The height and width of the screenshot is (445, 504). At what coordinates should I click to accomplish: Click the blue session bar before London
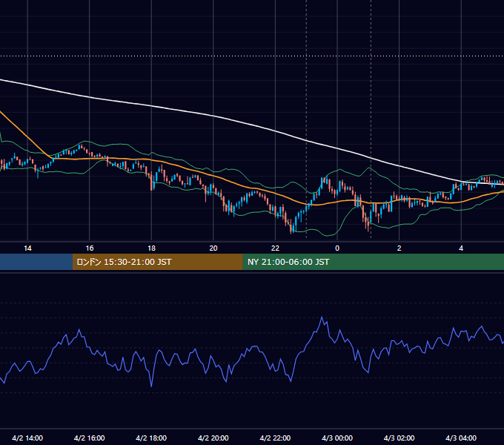click(x=36, y=262)
